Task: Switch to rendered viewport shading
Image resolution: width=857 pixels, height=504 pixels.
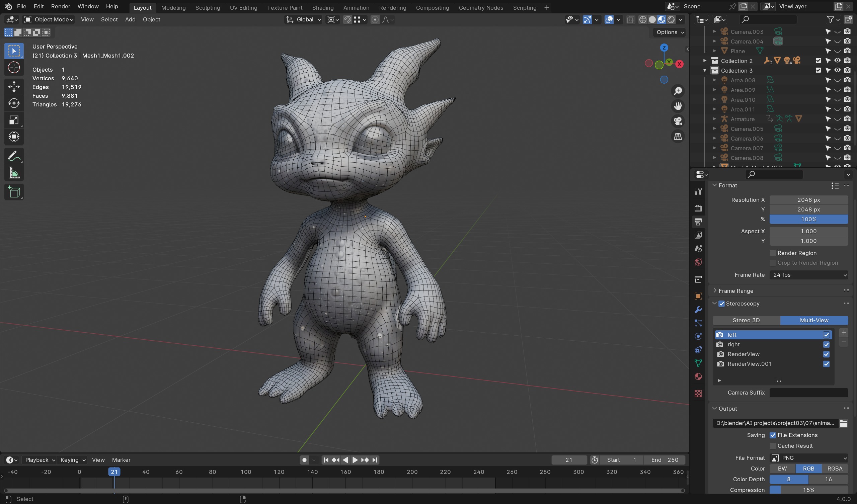Action: (x=671, y=20)
